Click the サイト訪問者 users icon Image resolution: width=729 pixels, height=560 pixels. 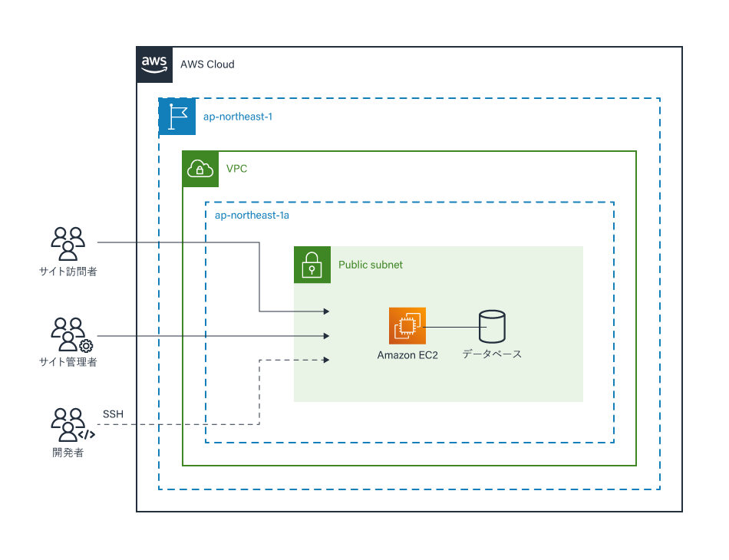pos(68,243)
